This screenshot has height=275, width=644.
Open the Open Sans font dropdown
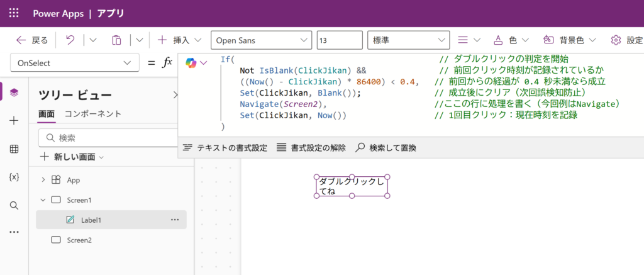(x=261, y=40)
